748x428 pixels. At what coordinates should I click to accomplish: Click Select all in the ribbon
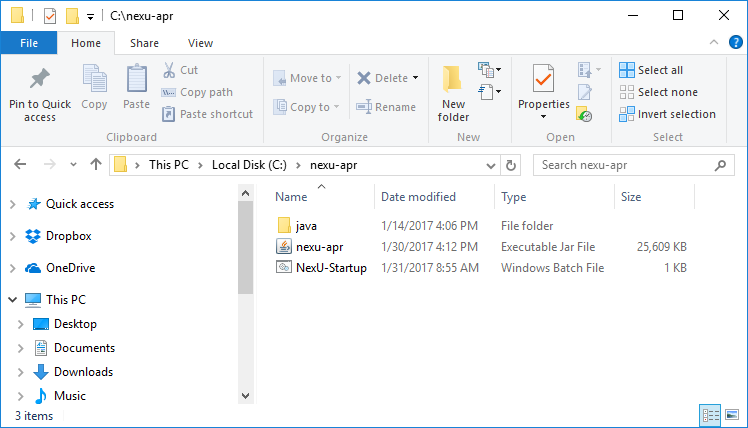(651, 70)
